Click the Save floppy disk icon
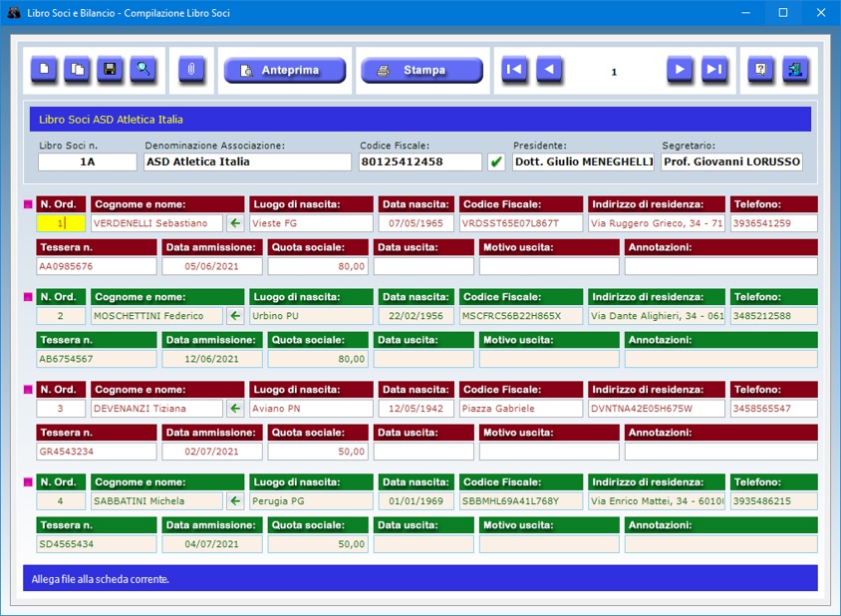841x616 pixels. click(x=110, y=70)
